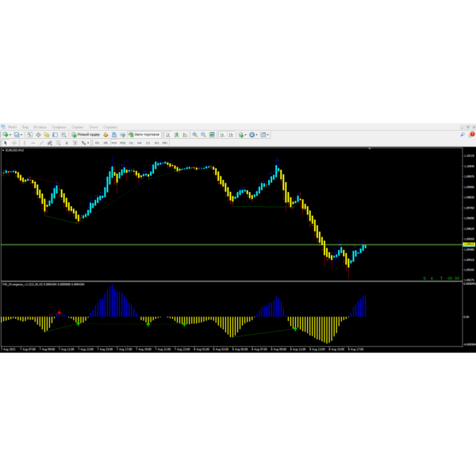
Task: Select the Horizontal Line tool
Action: pos(33,143)
